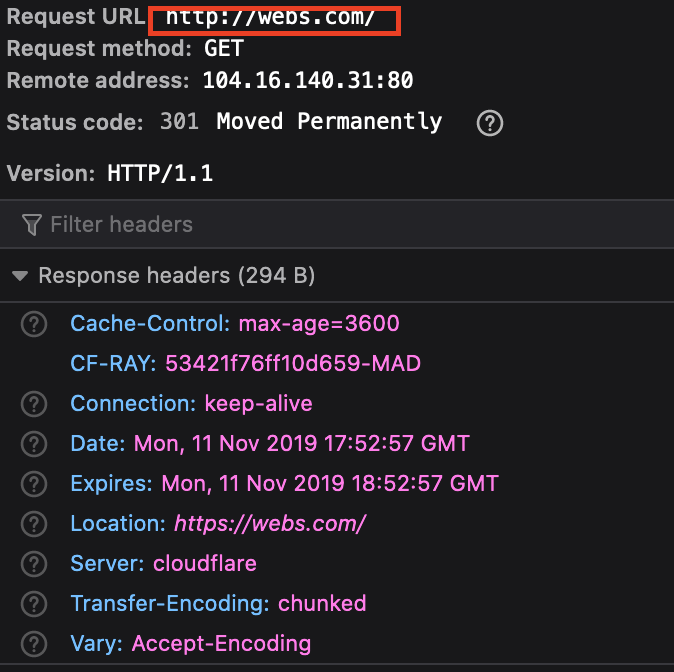The width and height of the screenshot is (674, 672).
Task: Click the Filter headers input field
Action: coord(300,224)
